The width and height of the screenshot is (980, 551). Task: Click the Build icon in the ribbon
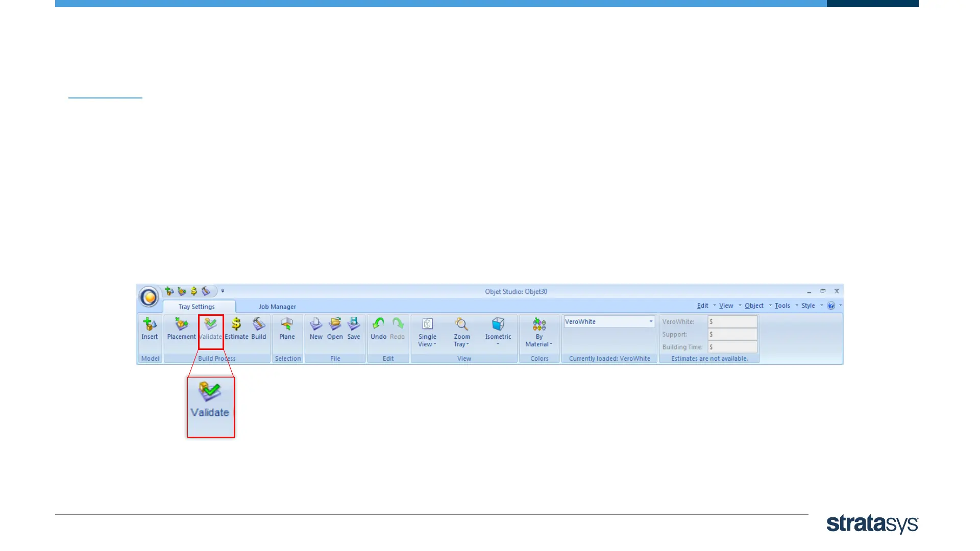click(x=259, y=328)
